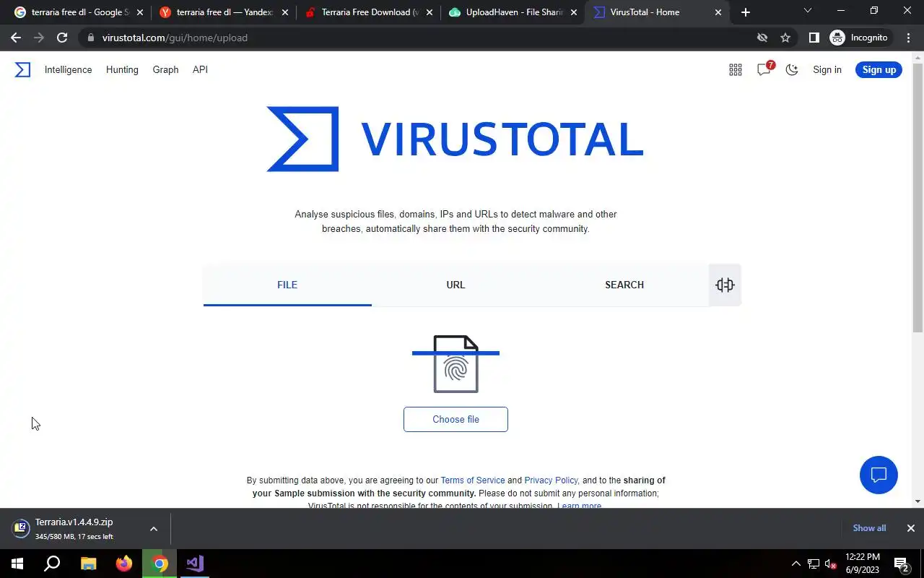Select the FILE tab
924x578 pixels.
click(287, 285)
